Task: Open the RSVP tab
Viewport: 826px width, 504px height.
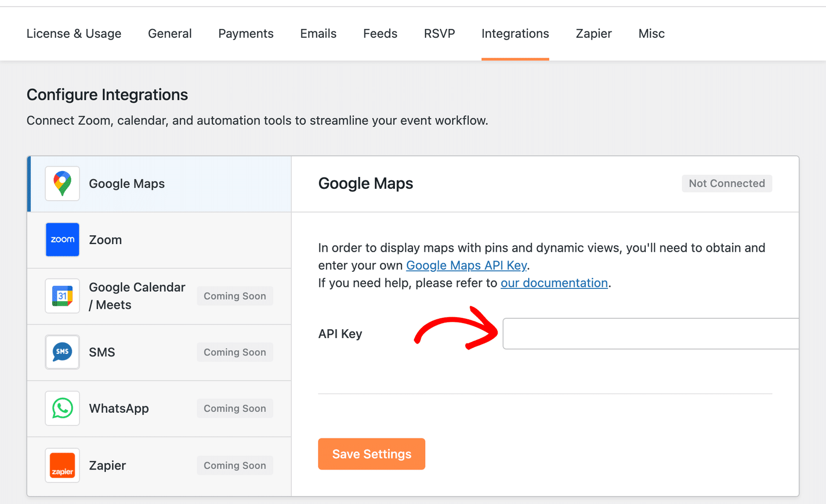Action: pos(439,34)
